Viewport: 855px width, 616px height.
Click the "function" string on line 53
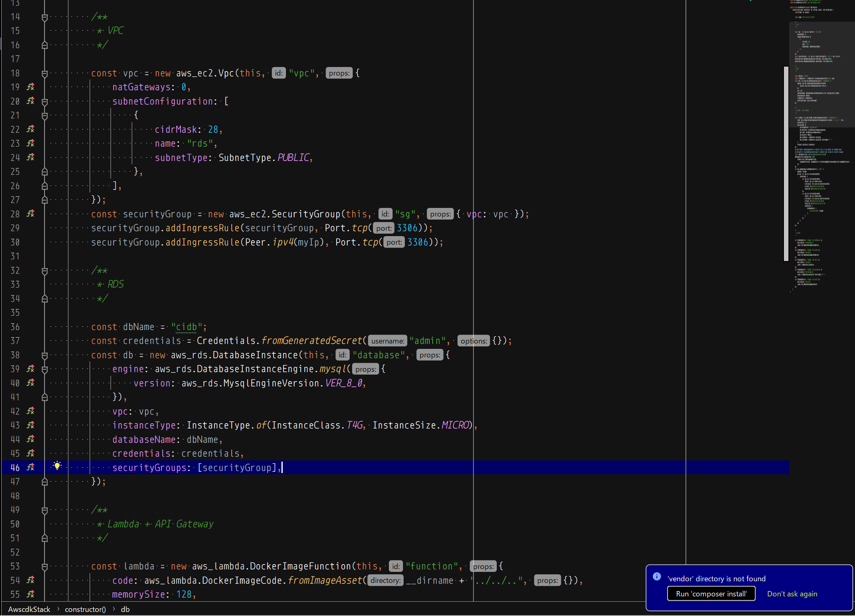pos(432,566)
